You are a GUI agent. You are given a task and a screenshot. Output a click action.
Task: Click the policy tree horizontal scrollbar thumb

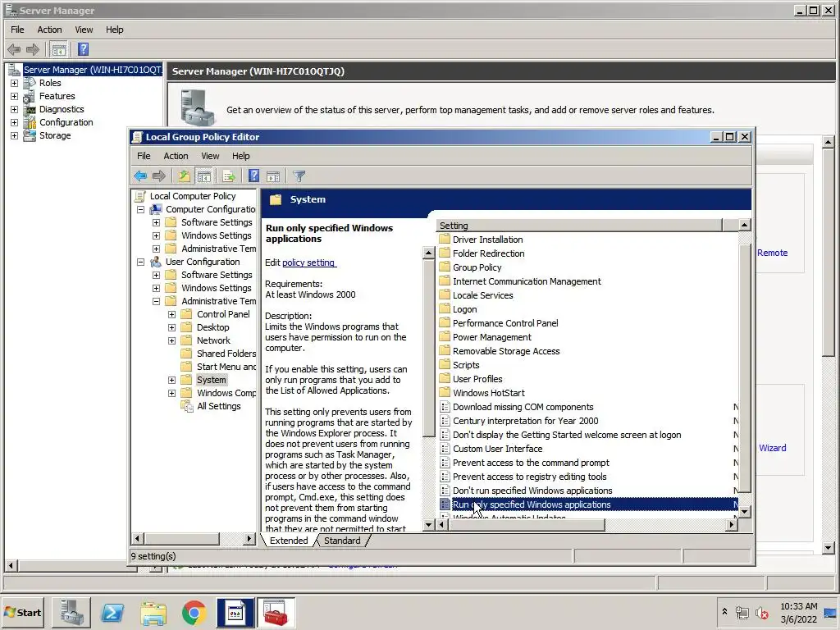[182, 538]
